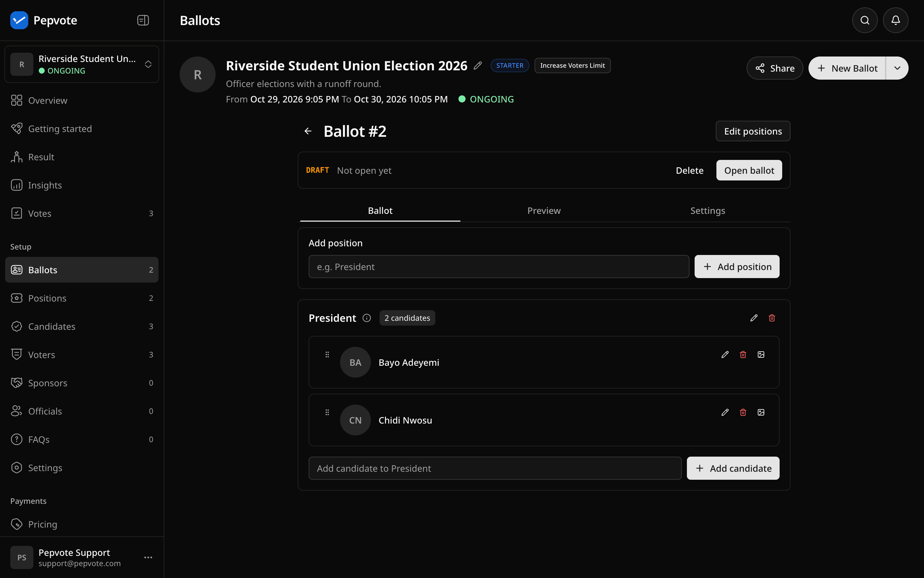
Task: Open Getting started in sidebar
Action: (81, 129)
